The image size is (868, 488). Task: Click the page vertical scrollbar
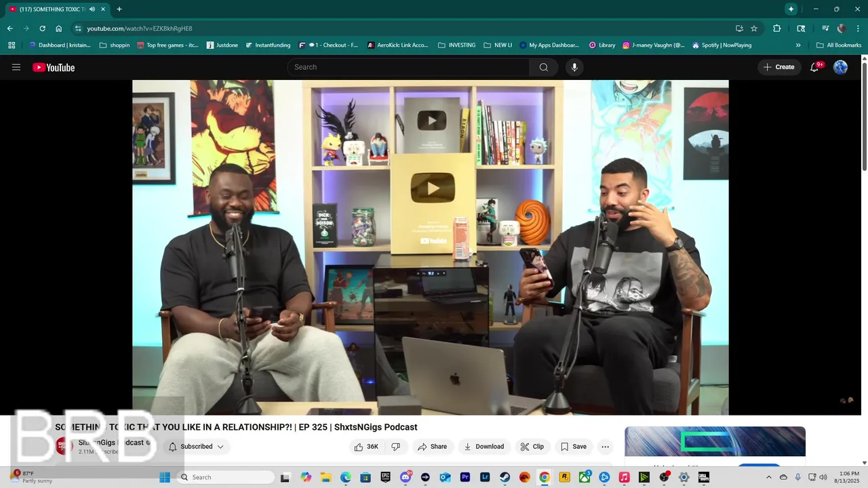point(864,115)
